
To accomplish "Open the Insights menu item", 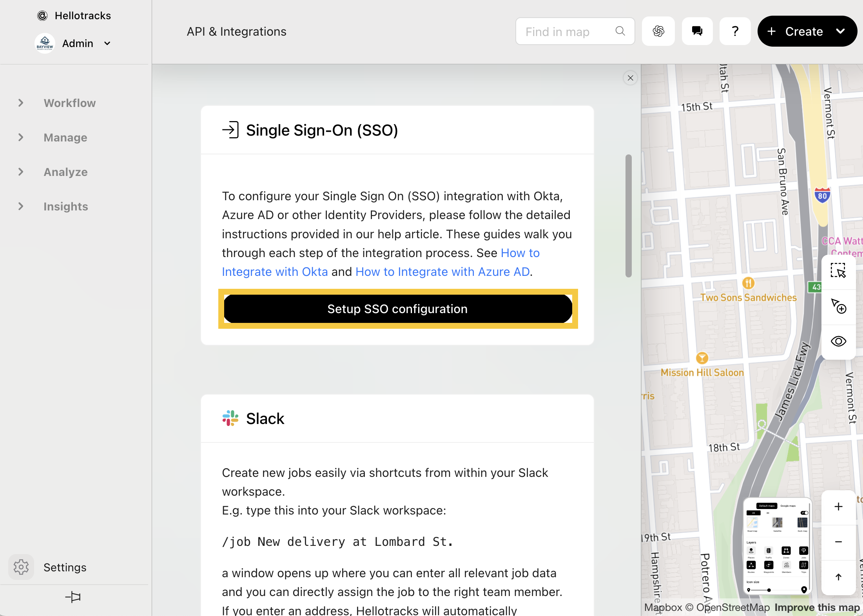I will (66, 207).
